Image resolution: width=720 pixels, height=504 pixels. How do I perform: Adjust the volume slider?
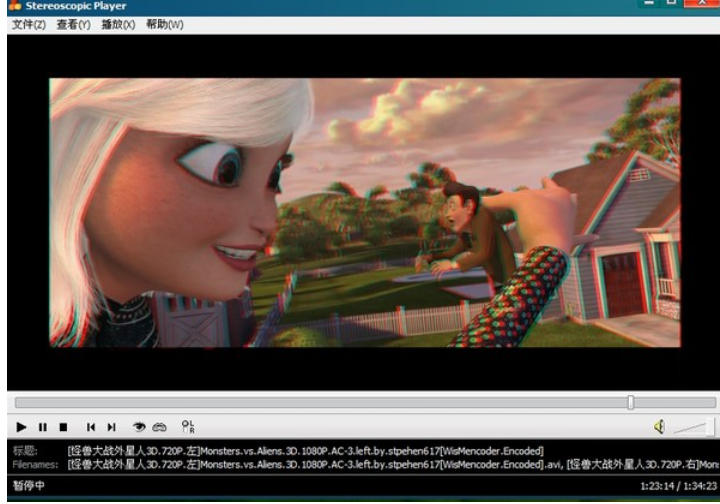(x=690, y=427)
